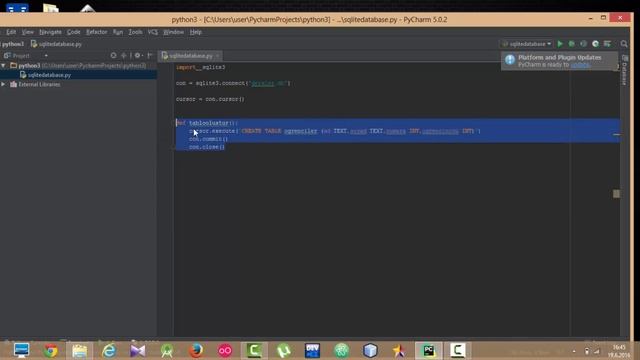Click the striped toolbar icon beside the search magnifier

607,44
